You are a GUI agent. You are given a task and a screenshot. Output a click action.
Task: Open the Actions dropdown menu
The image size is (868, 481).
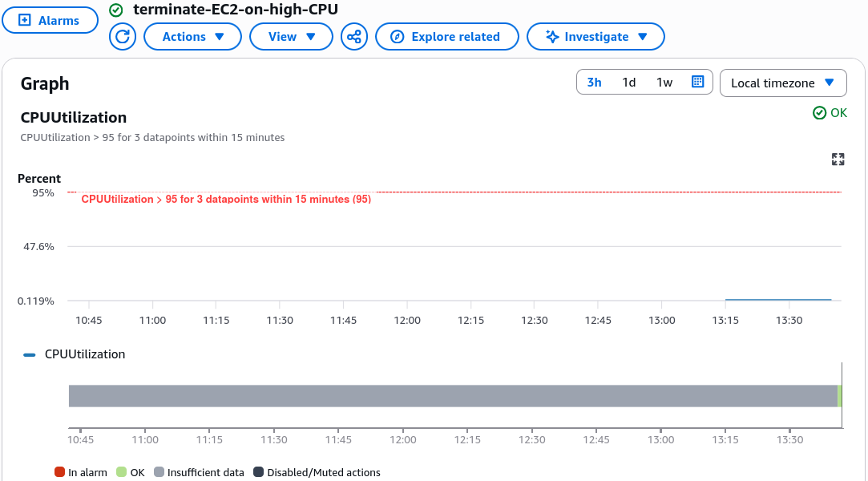point(192,37)
